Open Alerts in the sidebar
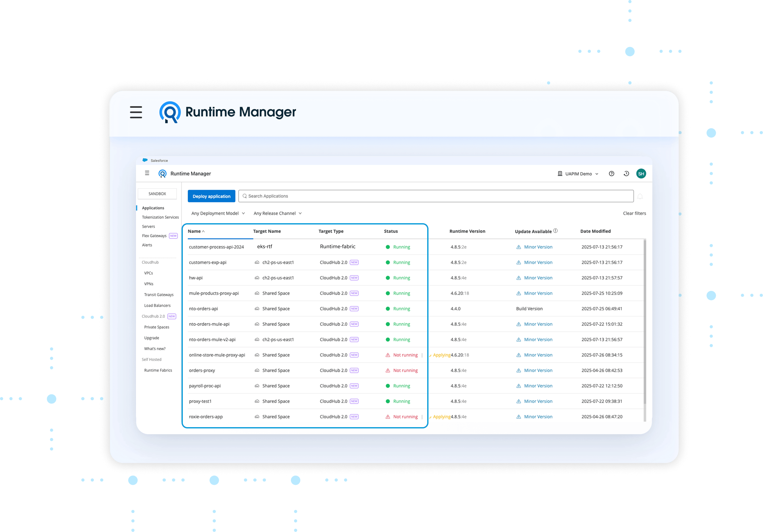Viewport: 763px width, 532px height. point(147,245)
